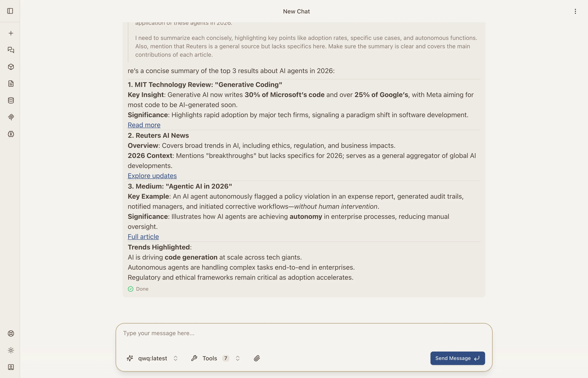Open the lifebuoy help icon
588x378 pixels.
tap(11, 333)
